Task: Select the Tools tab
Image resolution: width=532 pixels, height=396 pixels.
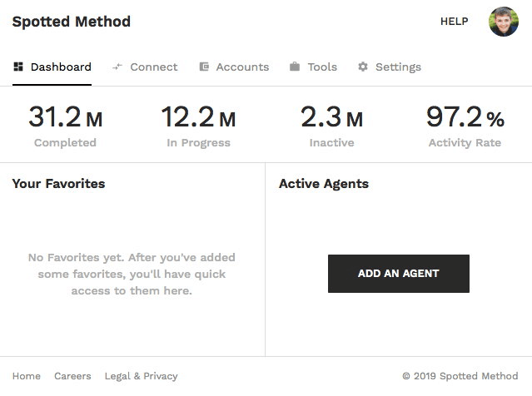Action: (314, 67)
